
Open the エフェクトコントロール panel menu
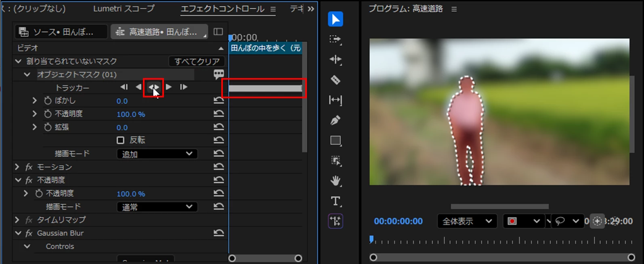tap(273, 9)
